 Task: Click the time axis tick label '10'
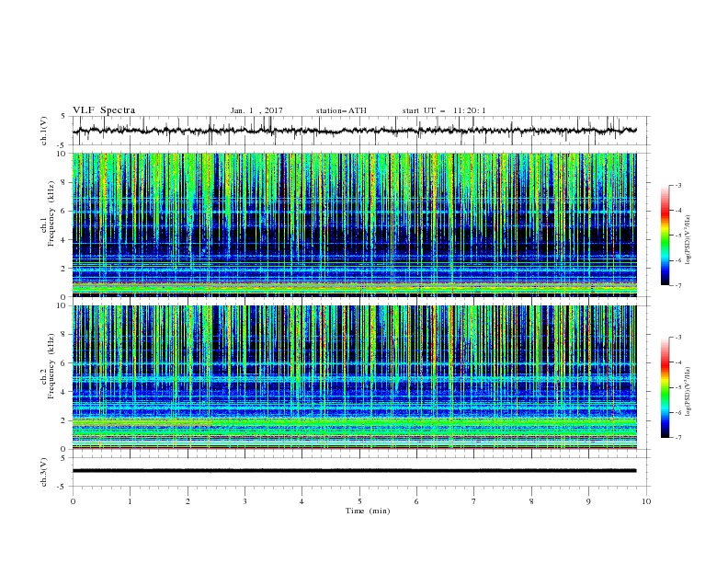coord(646,501)
